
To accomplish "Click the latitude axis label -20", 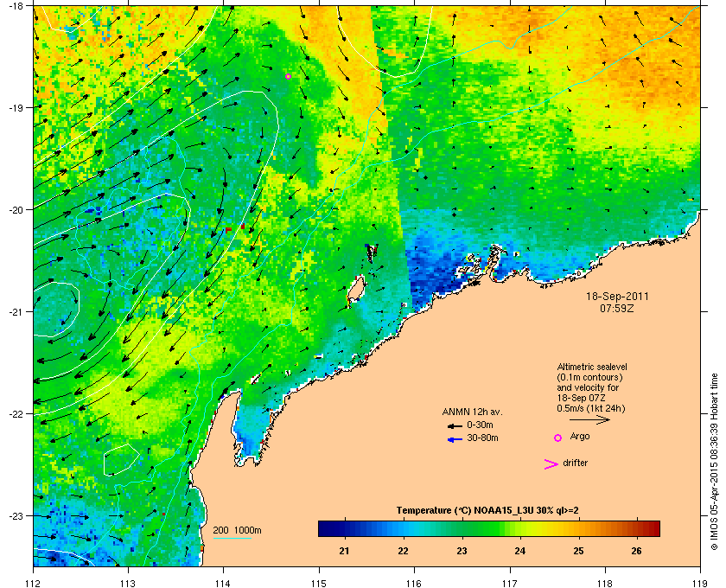I will (x=16, y=210).
